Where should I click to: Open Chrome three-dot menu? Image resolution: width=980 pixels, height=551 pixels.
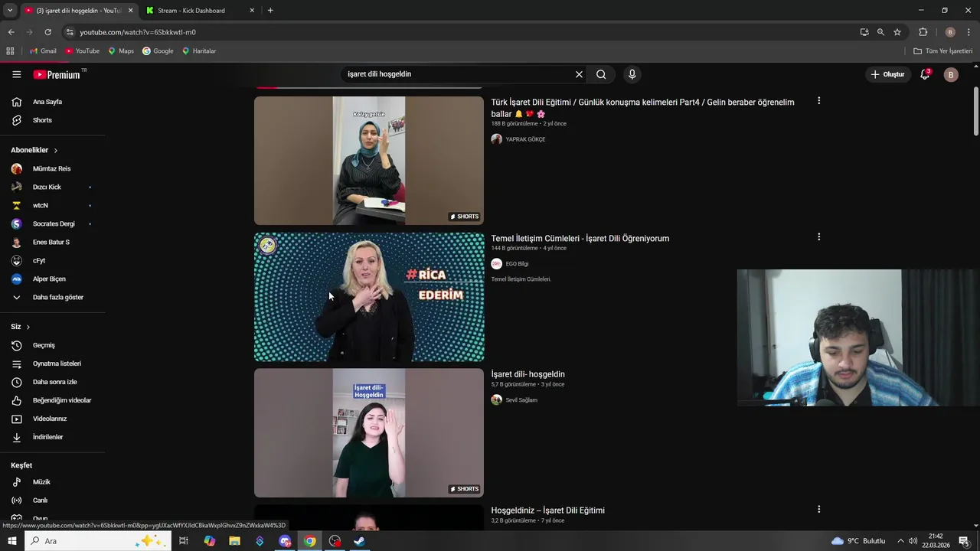coord(969,32)
